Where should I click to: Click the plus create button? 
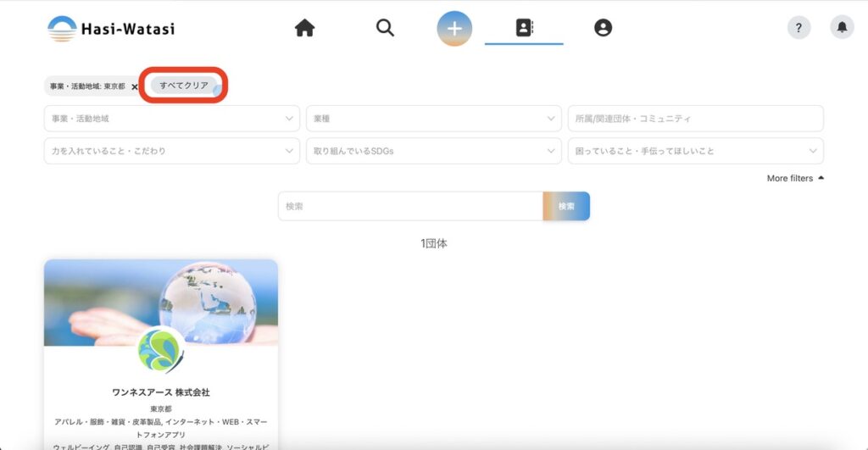click(454, 29)
